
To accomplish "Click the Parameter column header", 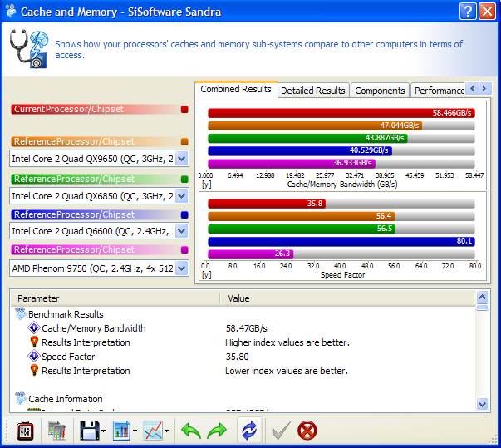I will click(x=115, y=298).
